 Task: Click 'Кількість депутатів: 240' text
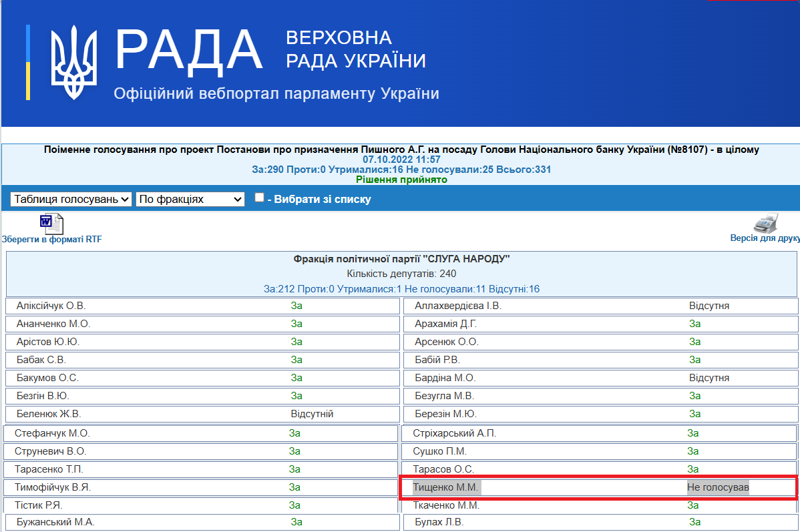point(401,274)
